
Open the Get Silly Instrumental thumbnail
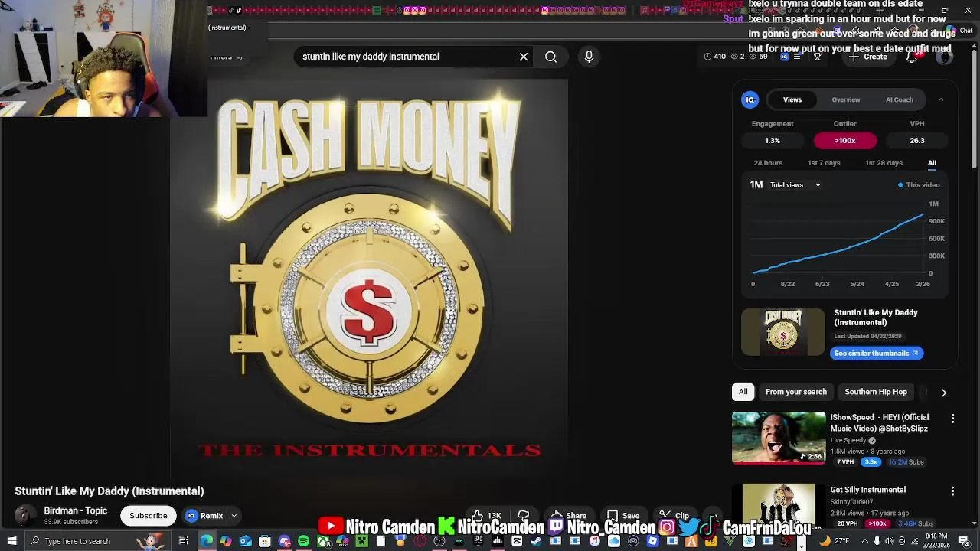[779, 505]
